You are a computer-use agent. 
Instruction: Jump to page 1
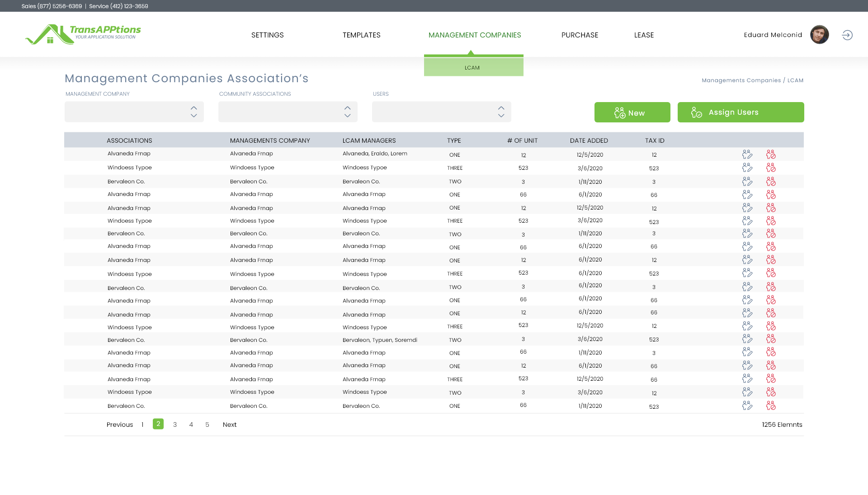click(142, 425)
